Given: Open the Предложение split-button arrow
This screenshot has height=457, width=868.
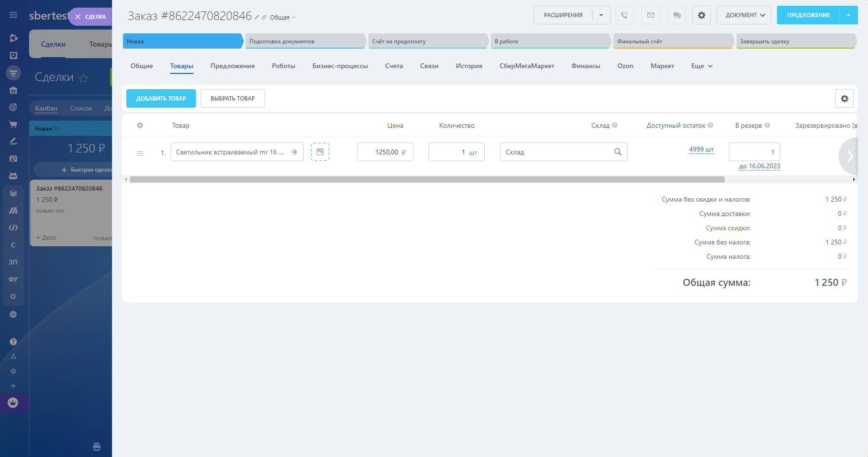Looking at the screenshot, I should (x=848, y=15).
